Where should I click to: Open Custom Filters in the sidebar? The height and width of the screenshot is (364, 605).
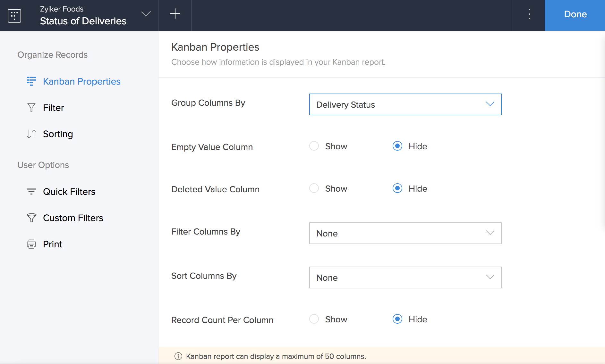pos(73,218)
